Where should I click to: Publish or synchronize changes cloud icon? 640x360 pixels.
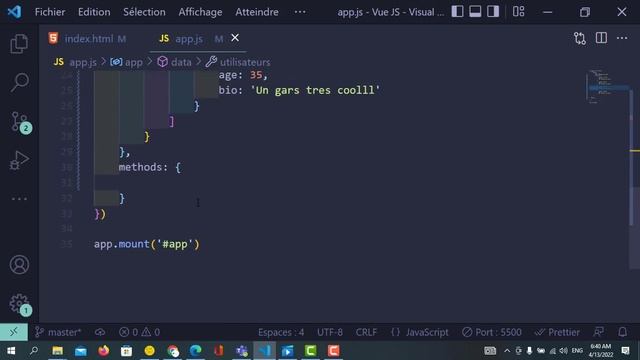click(x=100, y=332)
